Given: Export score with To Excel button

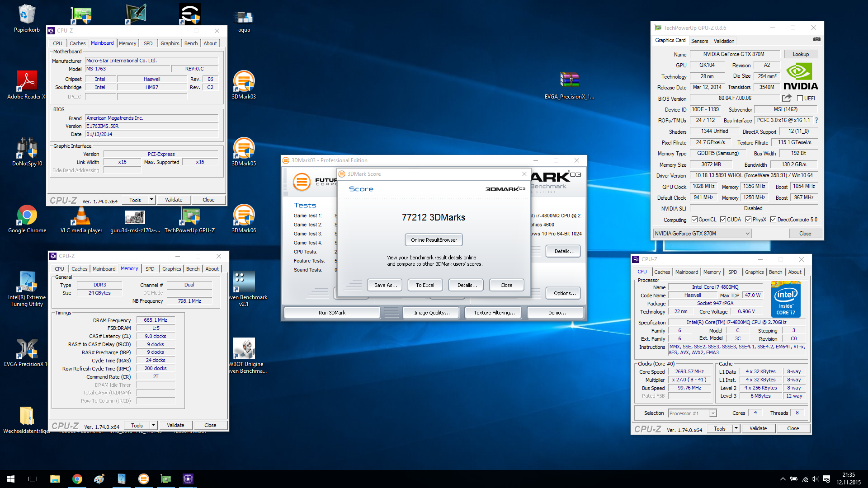Looking at the screenshot, I should point(425,285).
